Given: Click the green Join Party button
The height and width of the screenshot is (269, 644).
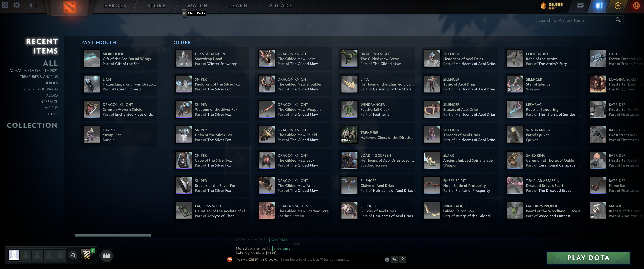Looking at the screenshot, I should tap(282, 249).
